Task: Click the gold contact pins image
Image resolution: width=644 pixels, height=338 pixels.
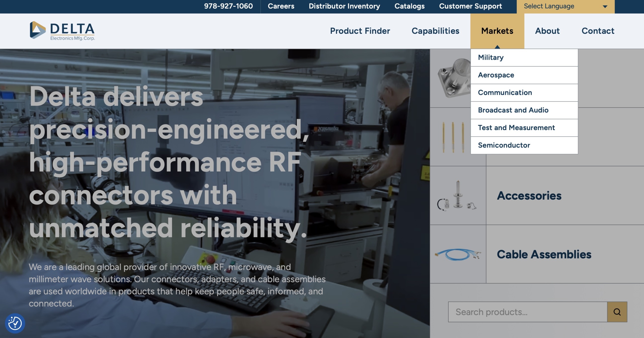Action: [x=453, y=137]
